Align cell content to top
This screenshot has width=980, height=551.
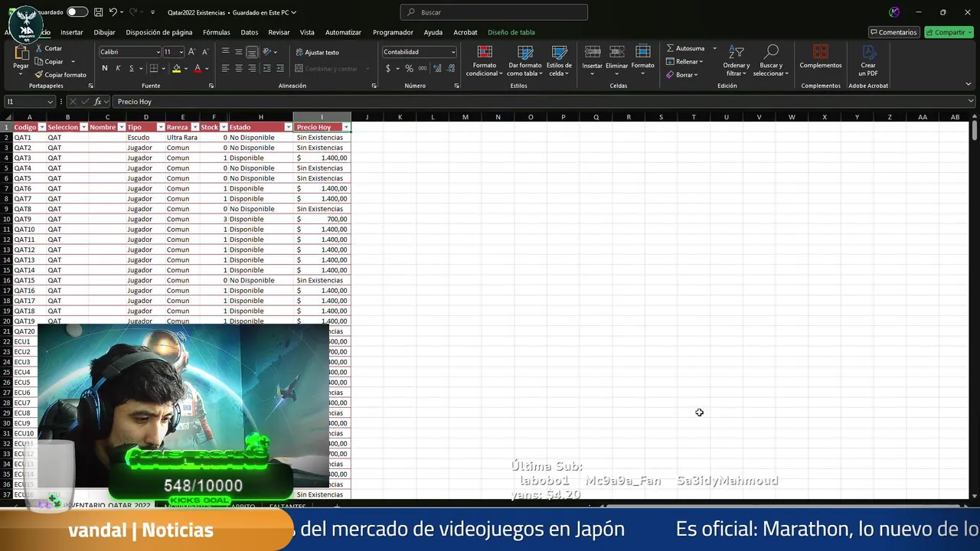point(225,52)
